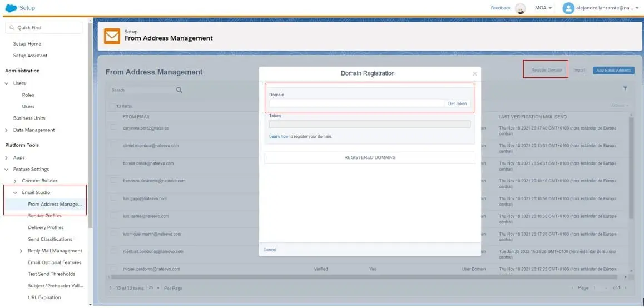Click the Quick Find magnifier icon
The width and height of the screenshot is (644, 308).
pos(12,28)
